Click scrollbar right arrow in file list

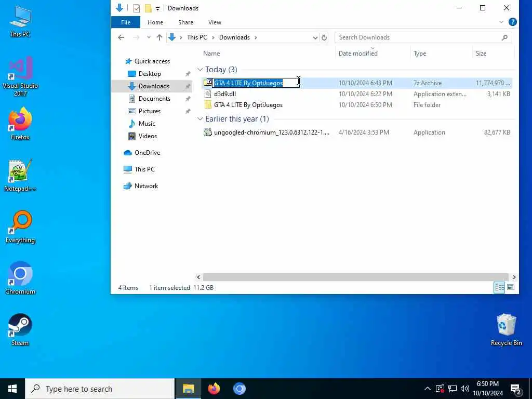(514, 277)
